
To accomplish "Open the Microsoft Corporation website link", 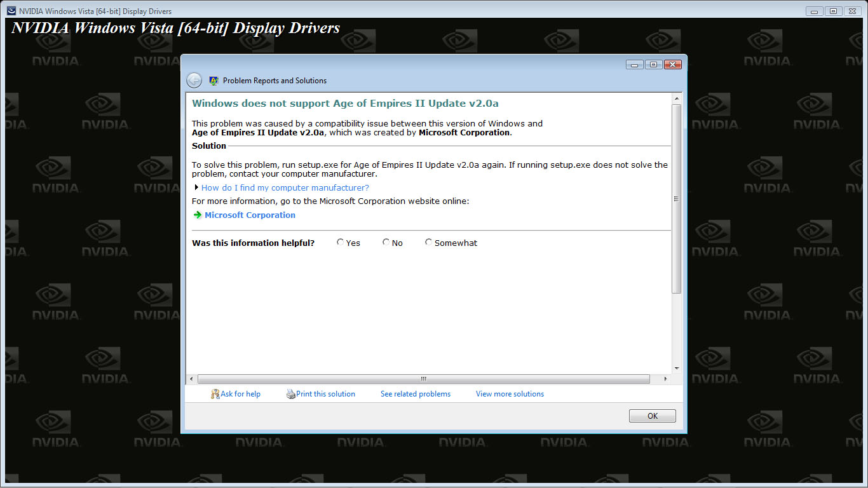I will click(250, 215).
